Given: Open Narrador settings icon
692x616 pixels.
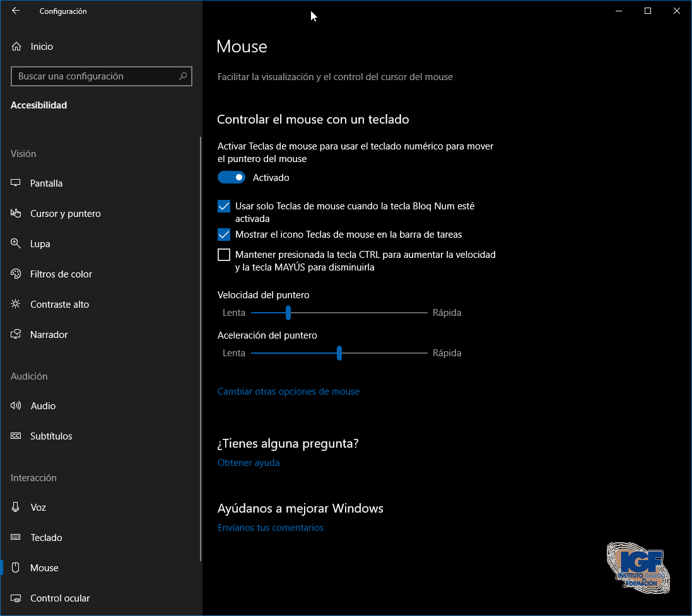Looking at the screenshot, I should [x=16, y=335].
